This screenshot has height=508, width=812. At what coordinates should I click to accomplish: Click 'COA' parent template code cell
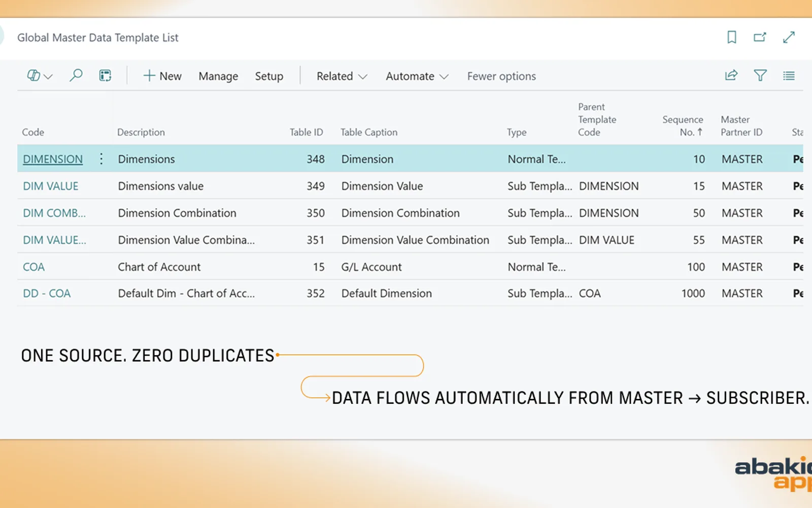[x=590, y=293]
